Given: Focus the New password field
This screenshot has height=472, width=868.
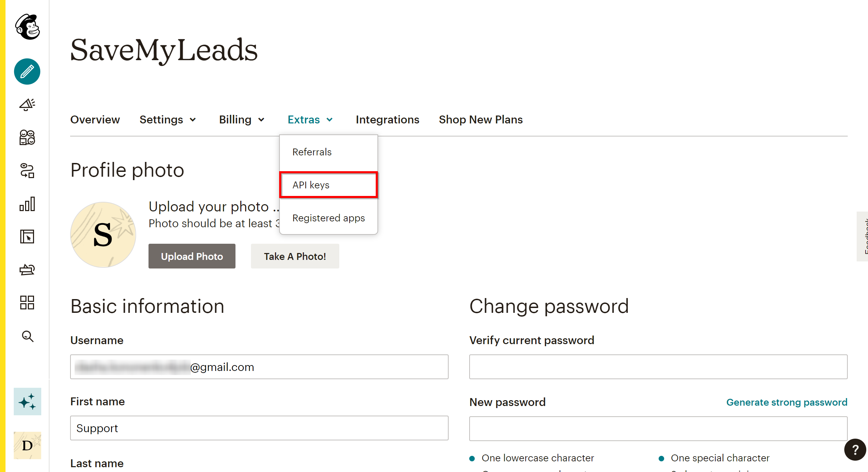Looking at the screenshot, I should coord(658,429).
